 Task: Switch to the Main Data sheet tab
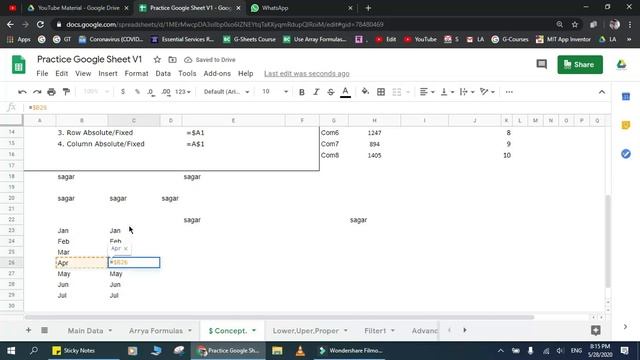pos(85,331)
